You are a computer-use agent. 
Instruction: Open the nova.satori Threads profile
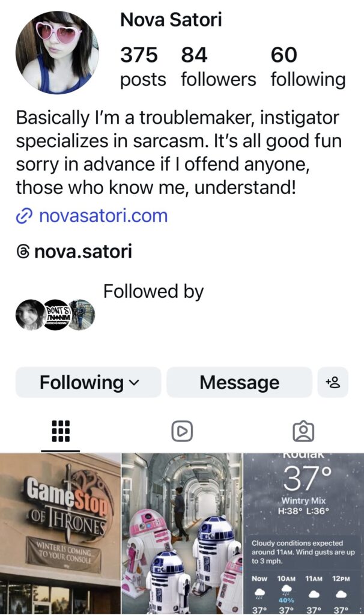pos(83,252)
